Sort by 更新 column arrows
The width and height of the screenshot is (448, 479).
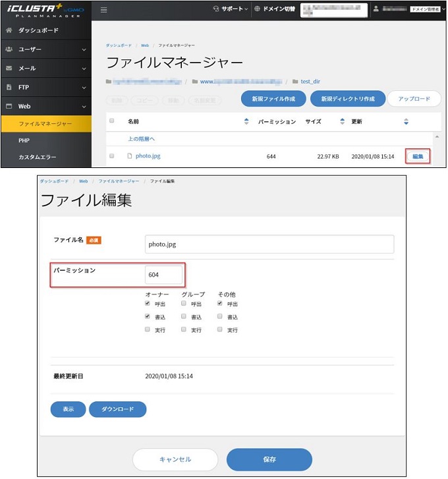(x=406, y=121)
